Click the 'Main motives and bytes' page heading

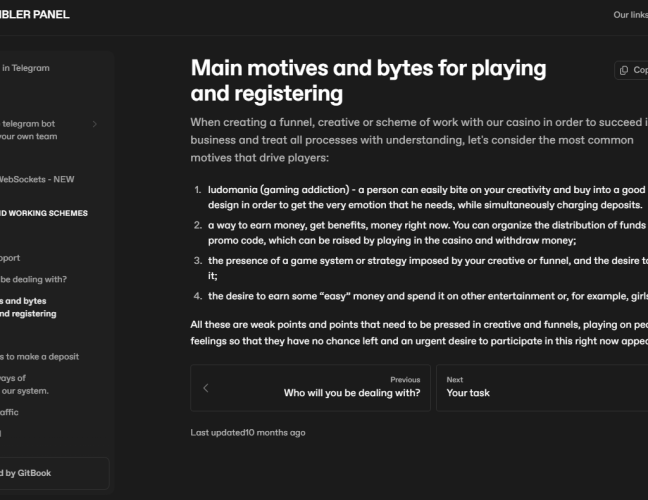368,80
